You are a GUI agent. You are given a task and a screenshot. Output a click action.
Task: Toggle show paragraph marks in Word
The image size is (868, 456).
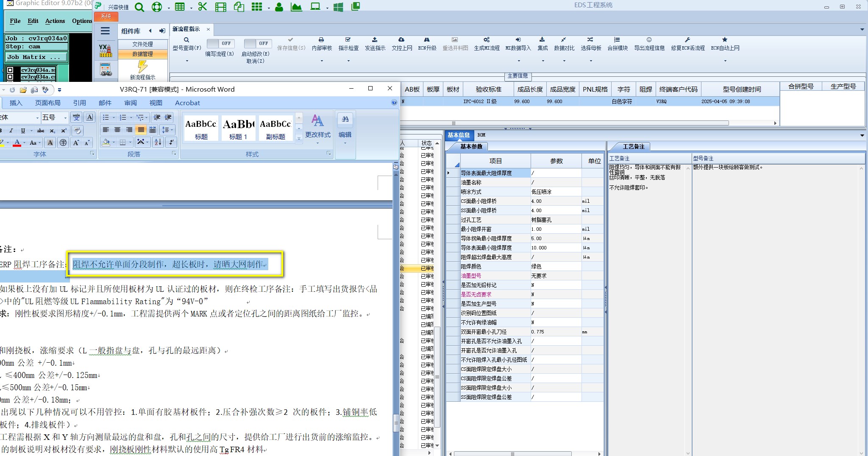tap(171, 142)
